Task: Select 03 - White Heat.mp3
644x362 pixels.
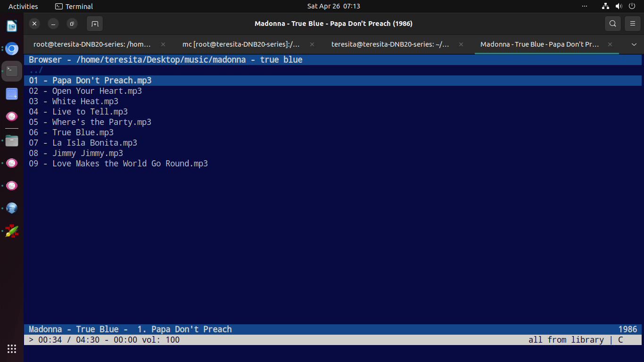Action: [74, 101]
